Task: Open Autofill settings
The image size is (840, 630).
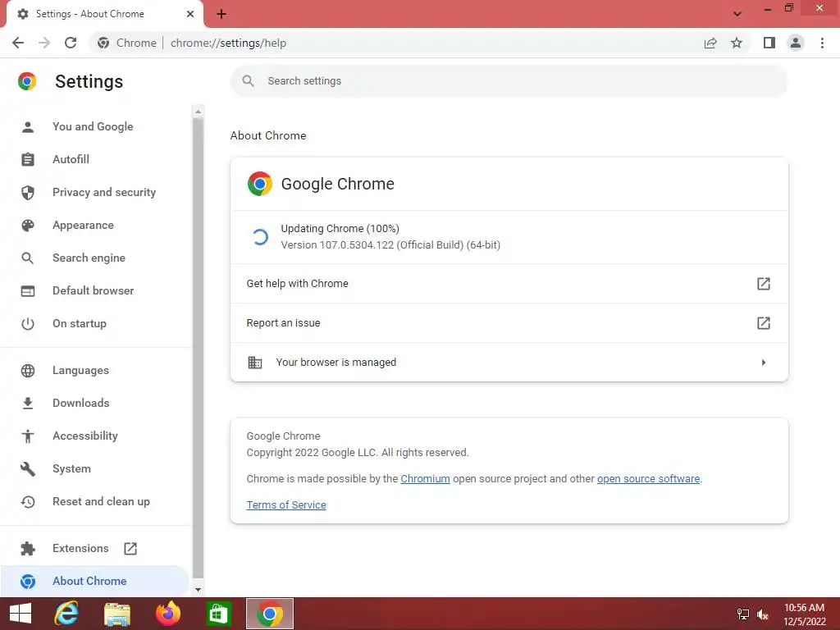Action: [71, 160]
